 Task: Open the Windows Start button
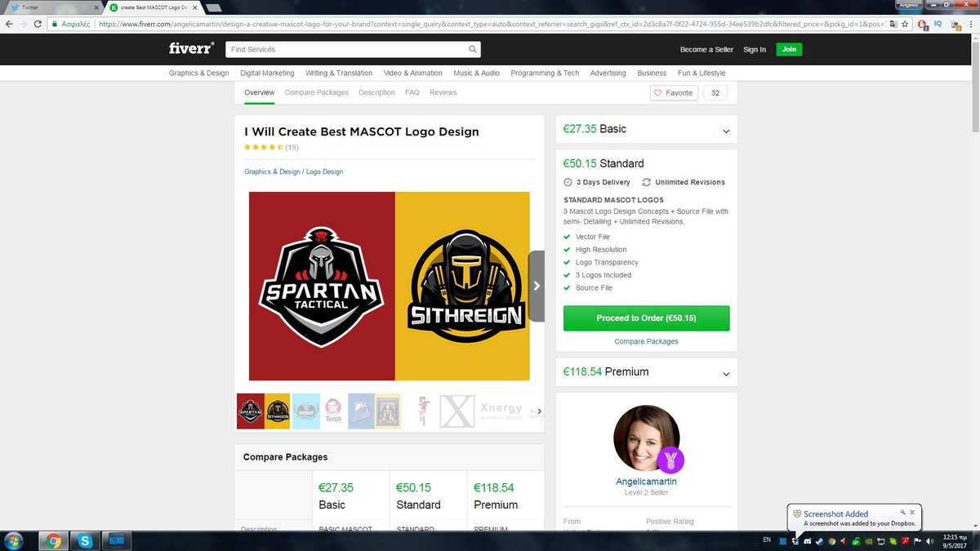tap(15, 540)
